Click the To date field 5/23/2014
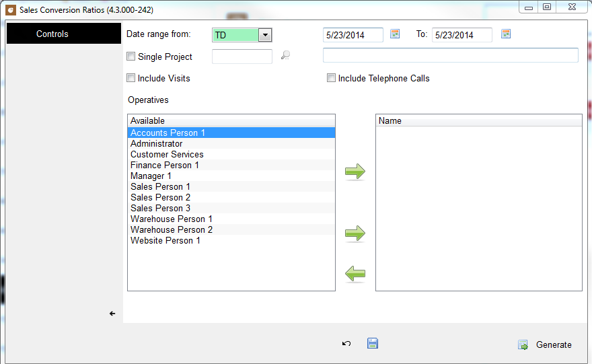Viewport: 592px width, 364px height. click(x=461, y=35)
